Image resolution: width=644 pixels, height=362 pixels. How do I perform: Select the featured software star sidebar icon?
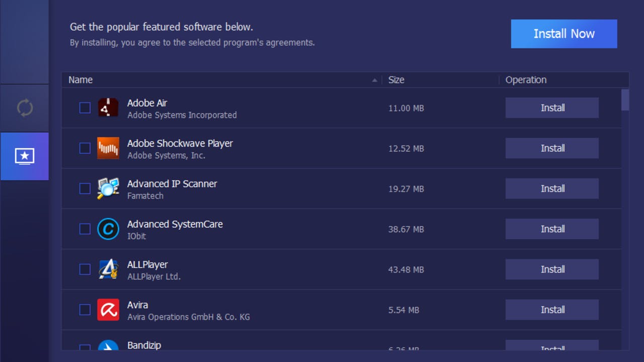tap(24, 156)
